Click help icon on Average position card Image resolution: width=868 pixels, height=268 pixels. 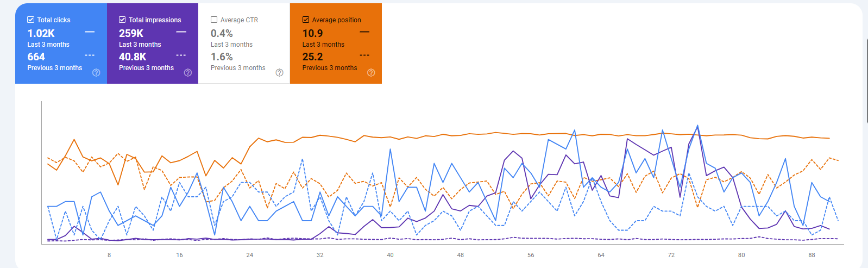point(371,73)
